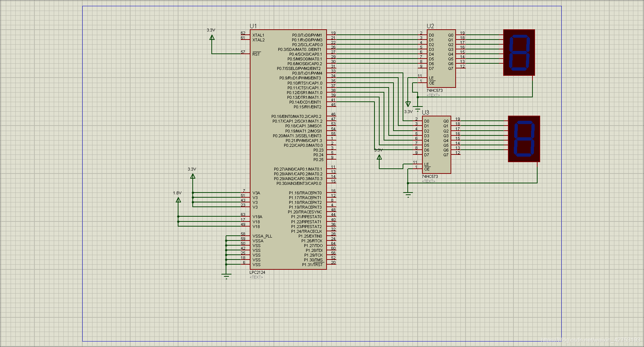Click the 3.3V terminal on U2's LE pin

point(408,104)
